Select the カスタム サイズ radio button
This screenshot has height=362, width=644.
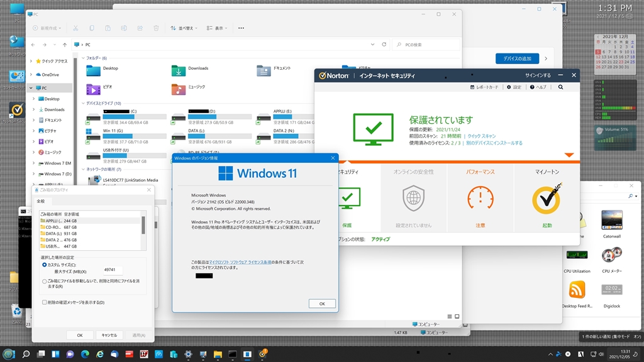pyautogui.click(x=45, y=265)
